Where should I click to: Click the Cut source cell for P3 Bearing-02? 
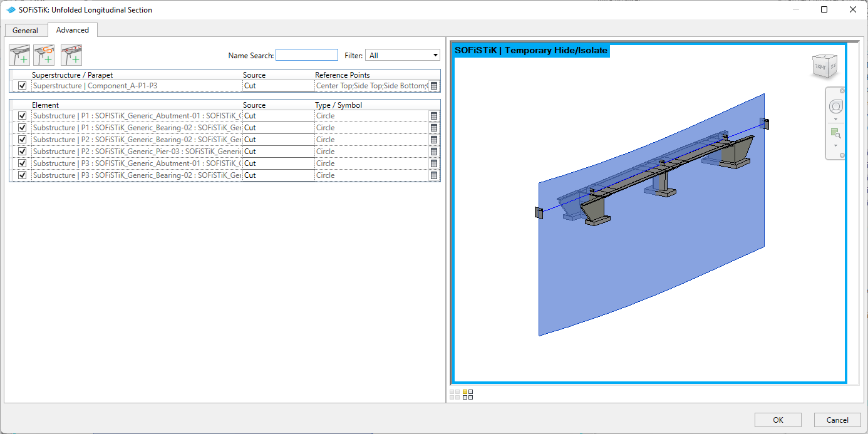(x=278, y=175)
